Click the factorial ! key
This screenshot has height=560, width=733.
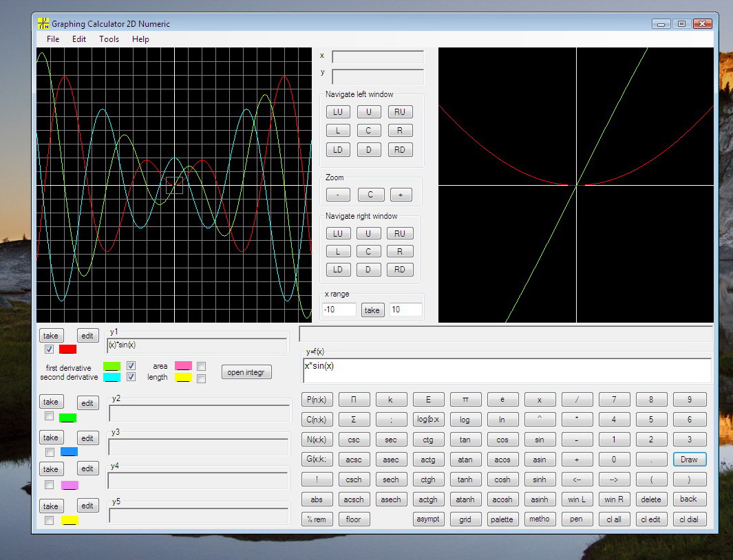pyautogui.click(x=317, y=479)
